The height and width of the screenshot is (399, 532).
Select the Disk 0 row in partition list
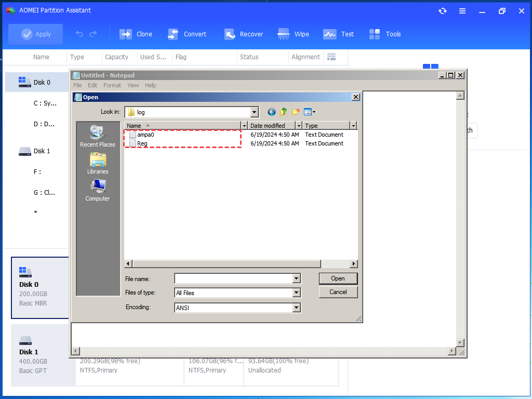[37, 83]
